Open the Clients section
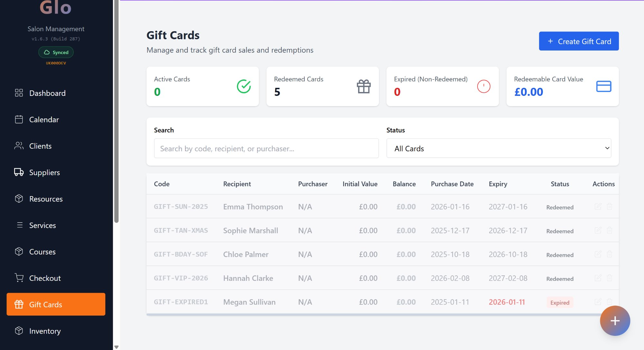Image resolution: width=644 pixels, height=350 pixels. tap(40, 146)
